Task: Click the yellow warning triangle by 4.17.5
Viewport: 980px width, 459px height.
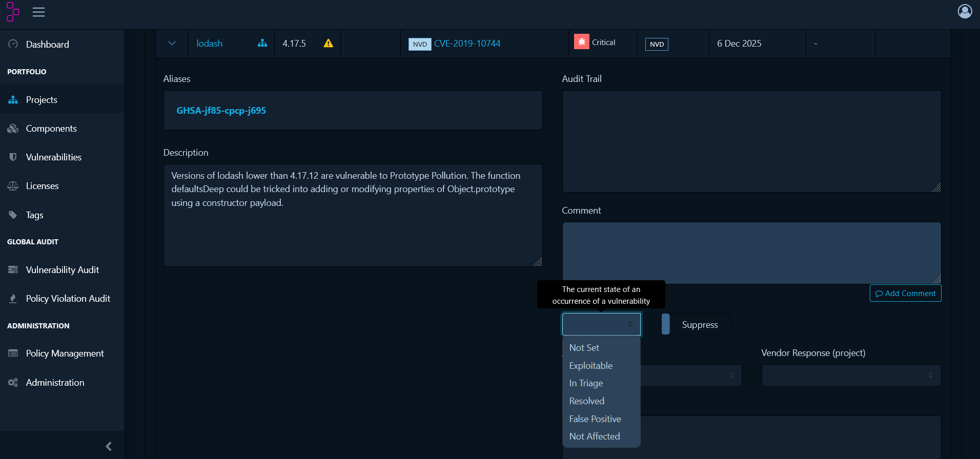Action: coord(329,43)
